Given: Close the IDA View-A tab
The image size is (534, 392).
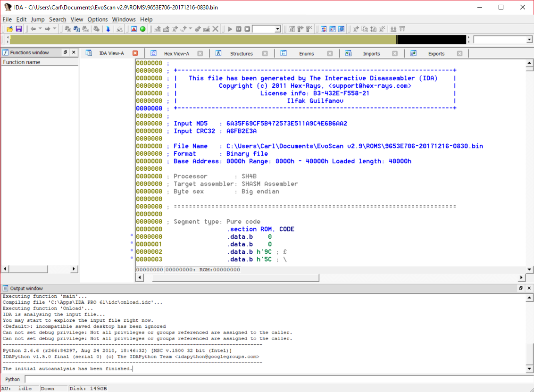Looking at the screenshot, I should tap(135, 53).
